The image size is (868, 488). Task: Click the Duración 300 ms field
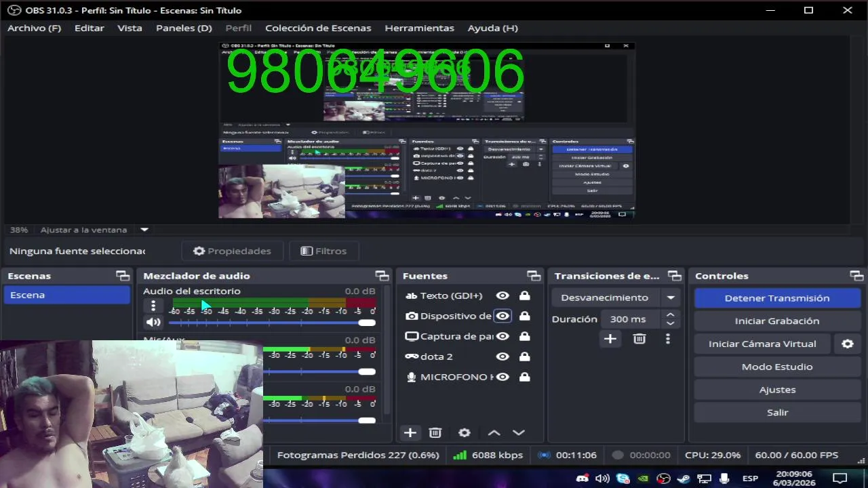[x=632, y=319]
